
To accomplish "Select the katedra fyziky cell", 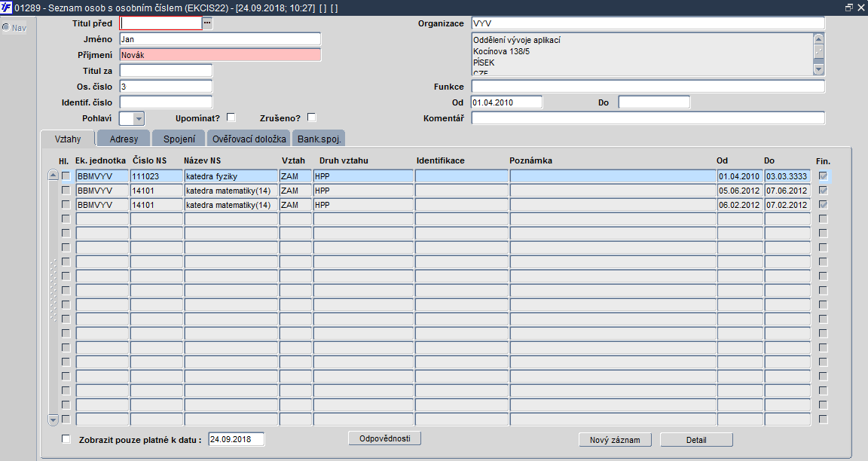I will tap(231, 176).
